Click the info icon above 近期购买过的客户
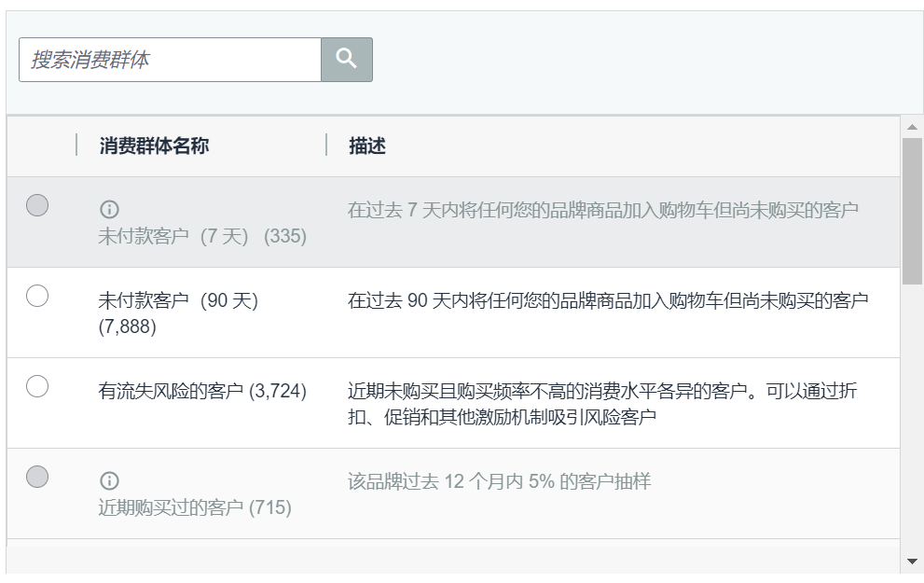Image resolution: width=924 pixels, height=583 pixels. (110, 480)
